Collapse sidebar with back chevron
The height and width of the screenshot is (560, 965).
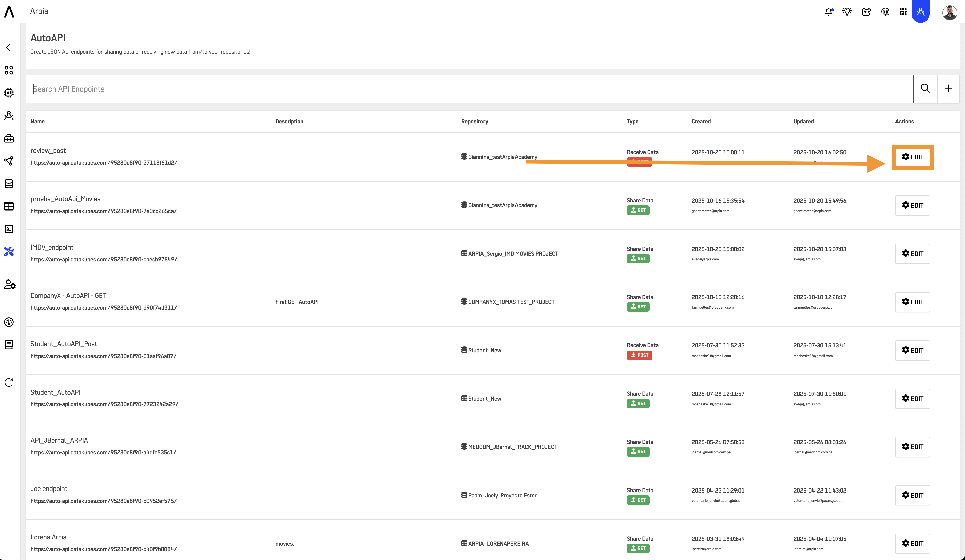8,48
